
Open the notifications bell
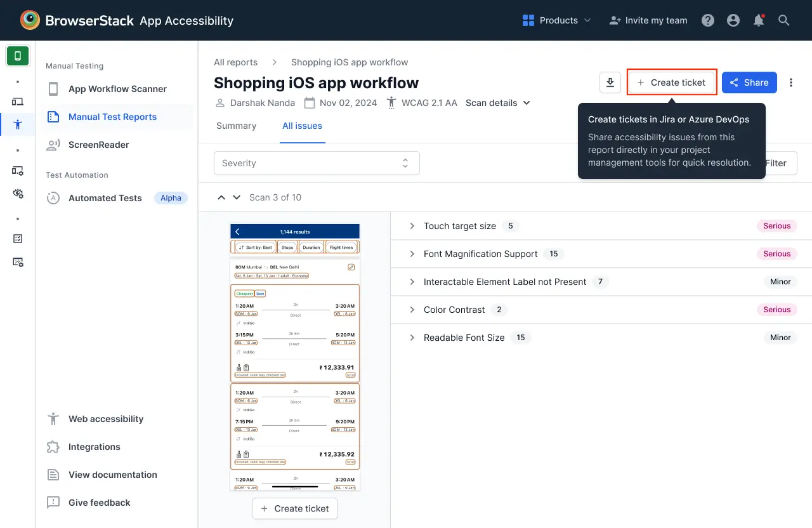(x=758, y=20)
